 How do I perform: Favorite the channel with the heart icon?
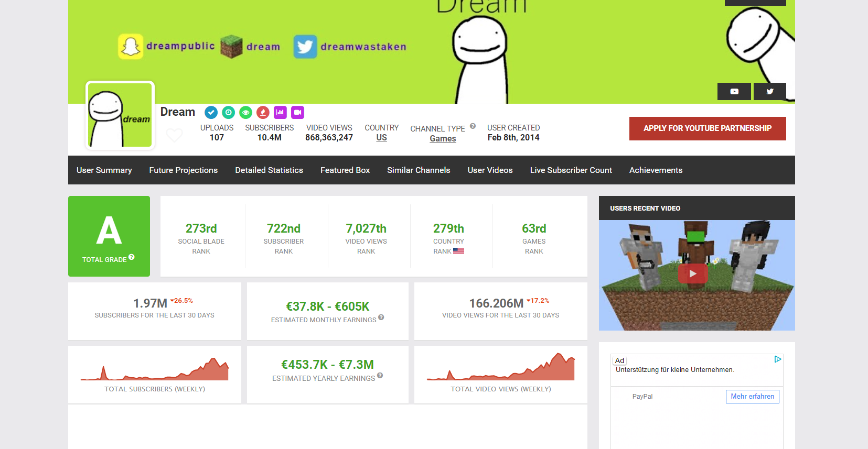(x=174, y=135)
